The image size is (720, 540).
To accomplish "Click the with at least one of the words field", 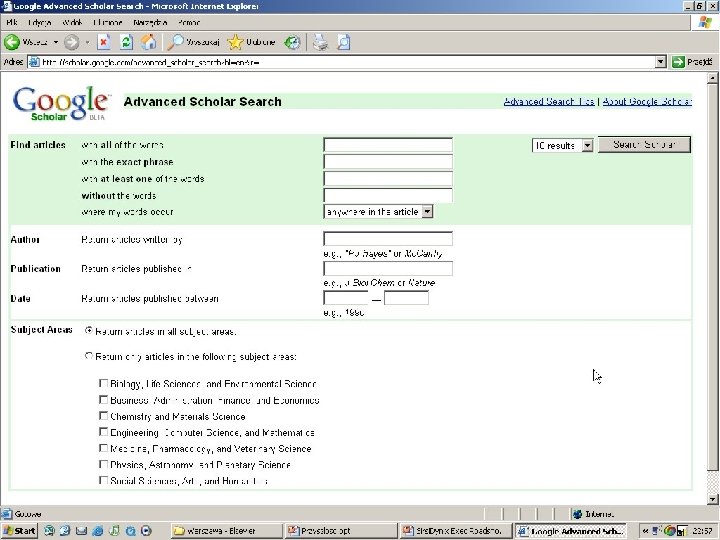I will coord(388,179).
